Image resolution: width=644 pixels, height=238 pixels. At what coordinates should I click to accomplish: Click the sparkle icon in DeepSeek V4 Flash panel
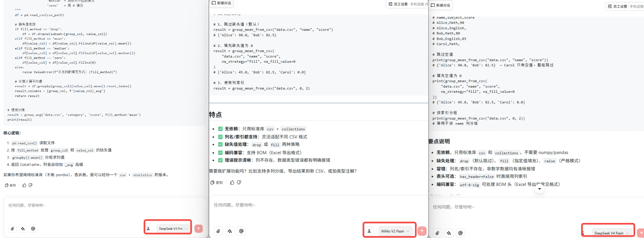point(449,233)
